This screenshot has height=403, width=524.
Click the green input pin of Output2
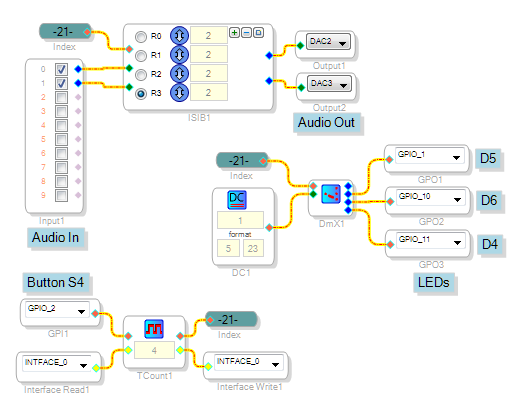tap(301, 88)
